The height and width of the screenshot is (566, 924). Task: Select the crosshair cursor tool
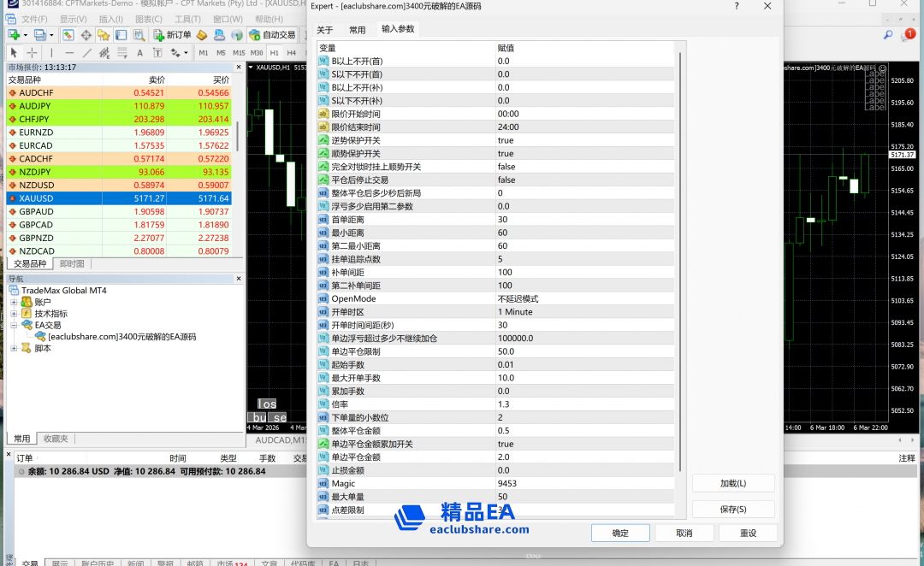[33, 53]
